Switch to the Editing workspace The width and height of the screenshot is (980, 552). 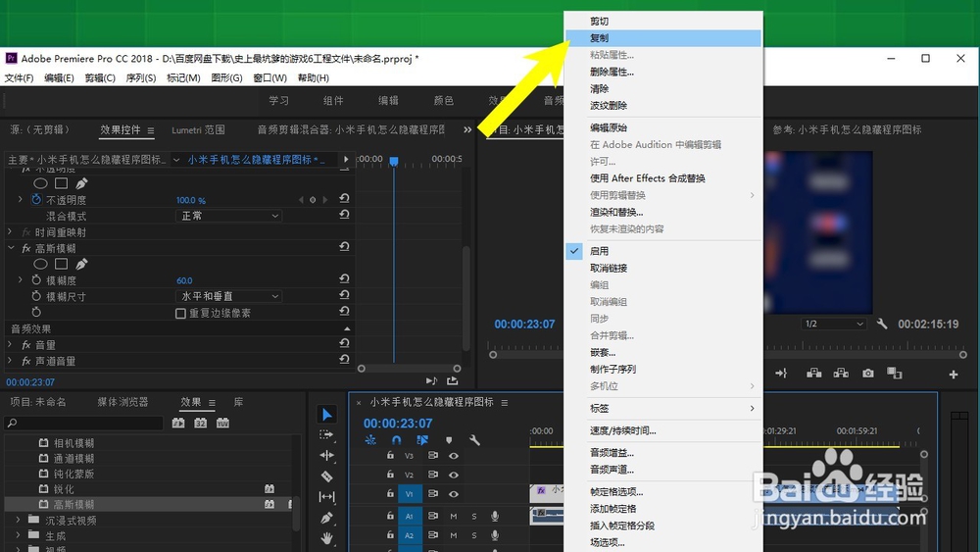[388, 101]
